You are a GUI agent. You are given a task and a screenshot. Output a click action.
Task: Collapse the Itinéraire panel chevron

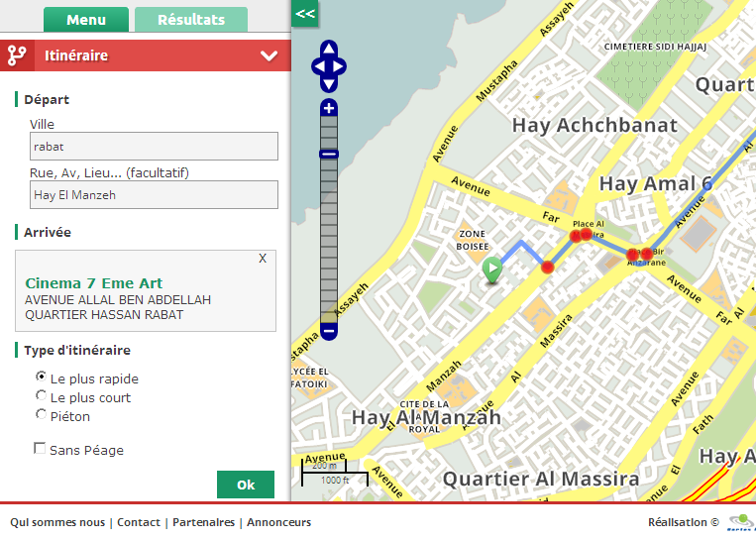pyautogui.click(x=269, y=56)
